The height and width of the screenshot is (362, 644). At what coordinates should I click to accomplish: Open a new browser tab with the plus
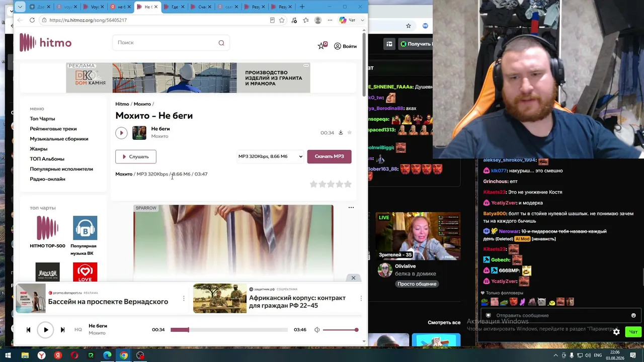pos(302,7)
